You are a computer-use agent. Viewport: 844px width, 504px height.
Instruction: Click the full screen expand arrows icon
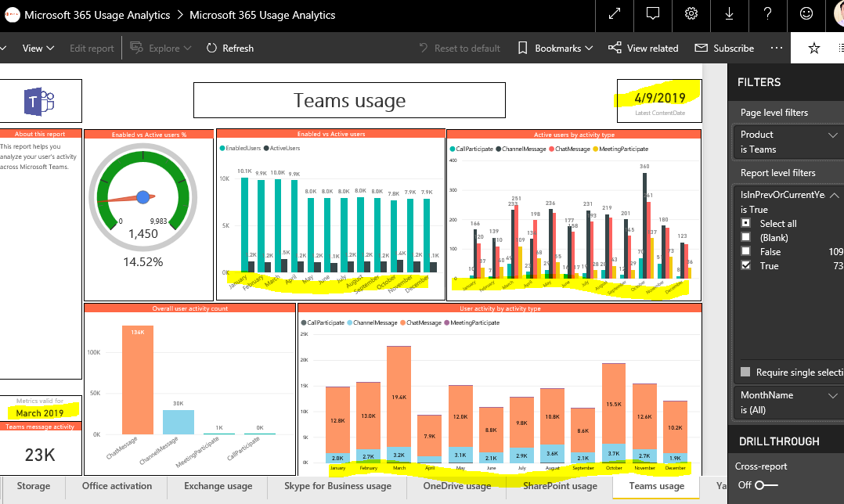pyautogui.click(x=614, y=15)
